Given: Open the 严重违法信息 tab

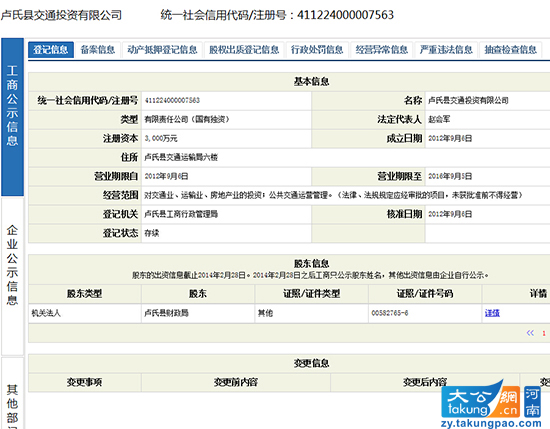Looking at the screenshot, I should 446,49.
